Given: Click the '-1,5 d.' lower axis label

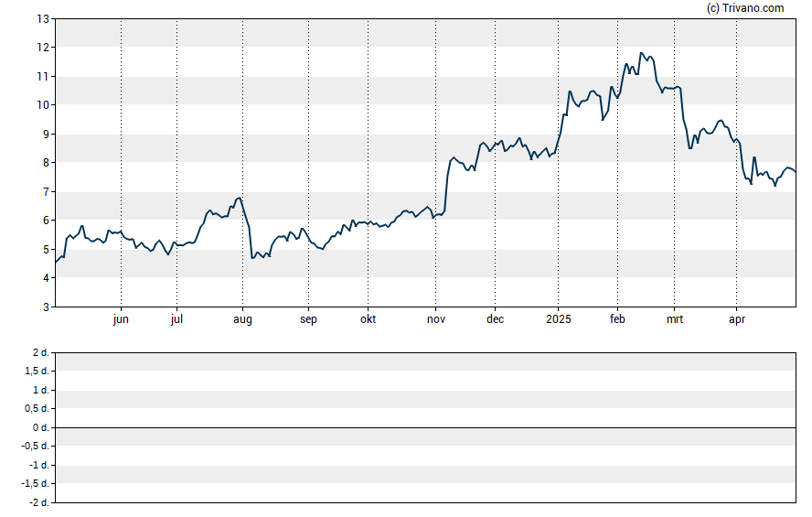Looking at the screenshot, I should click(36, 484).
